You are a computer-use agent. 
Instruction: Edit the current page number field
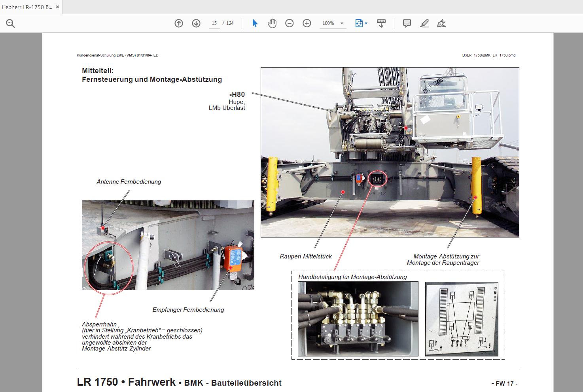pyautogui.click(x=214, y=23)
